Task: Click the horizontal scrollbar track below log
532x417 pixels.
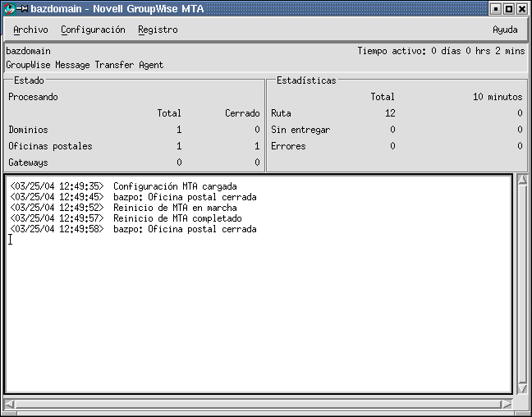Action: pos(259,404)
